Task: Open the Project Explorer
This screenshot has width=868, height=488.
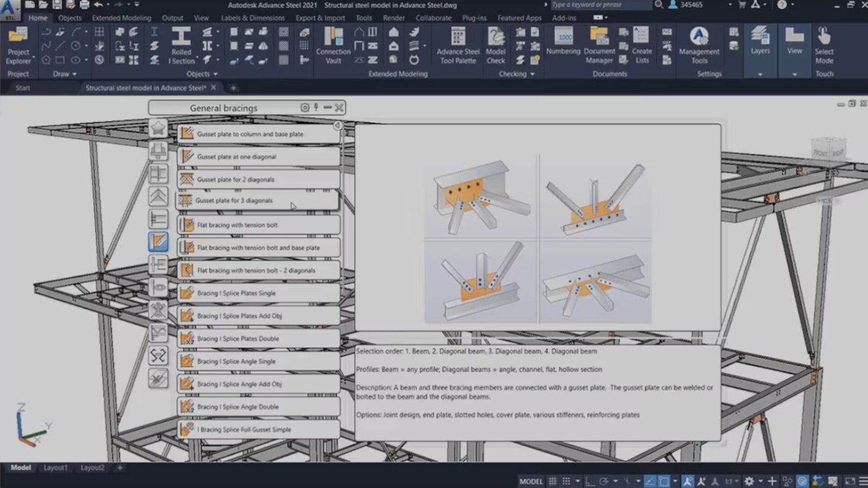Action: (18, 46)
